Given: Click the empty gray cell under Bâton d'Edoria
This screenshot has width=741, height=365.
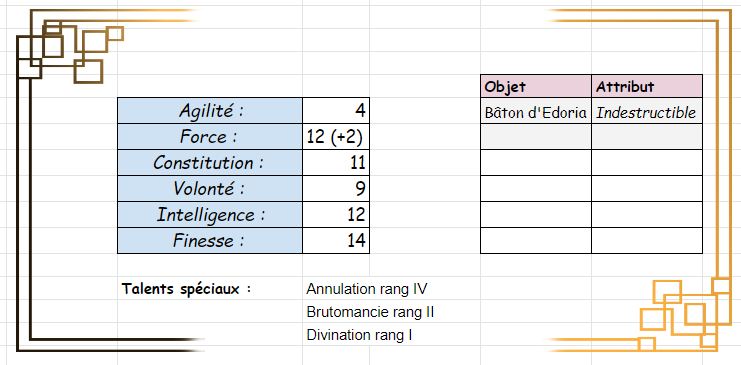Looking at the screenshot, I should tap(536, 137).
